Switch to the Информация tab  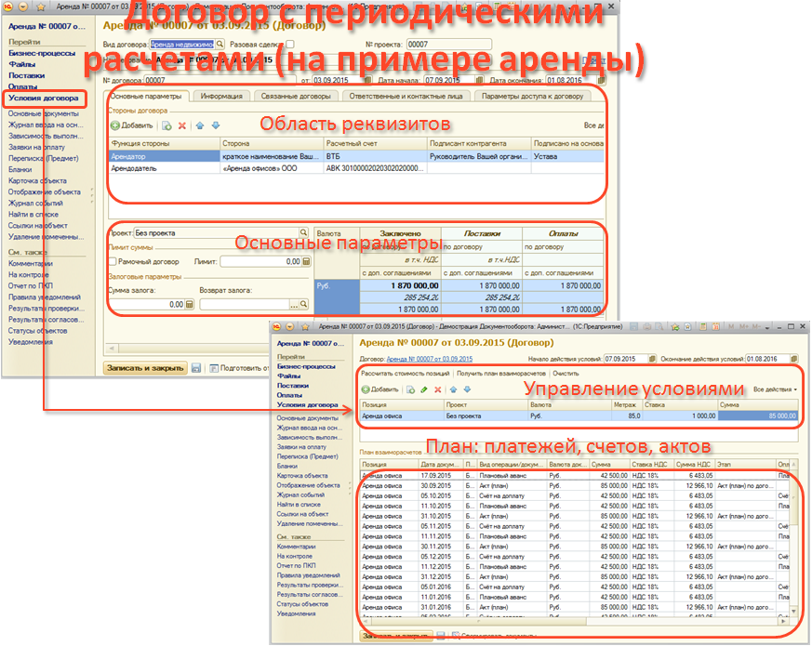(221, 96)
